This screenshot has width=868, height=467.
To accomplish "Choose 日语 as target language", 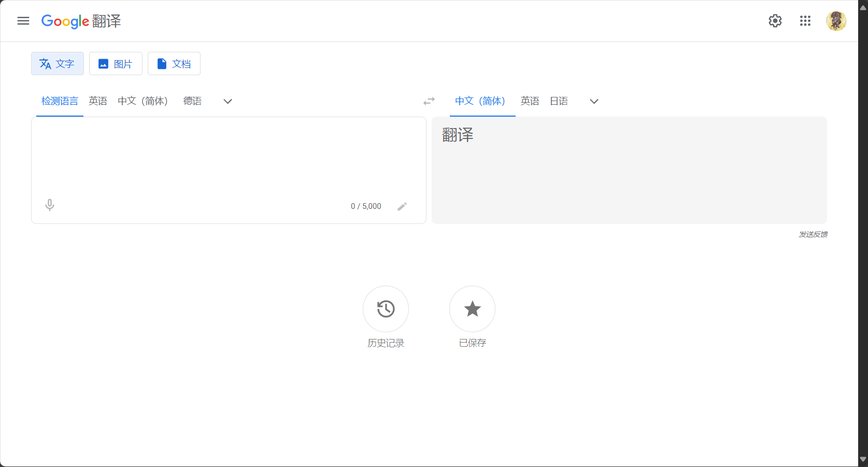I will [559, 101].
